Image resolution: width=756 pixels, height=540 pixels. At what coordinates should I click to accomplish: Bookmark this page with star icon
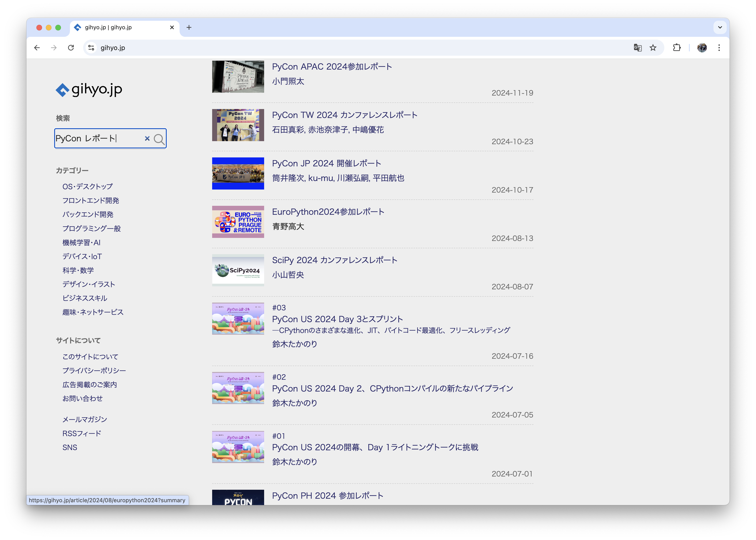pyautogui.click(x=653, y=48)
